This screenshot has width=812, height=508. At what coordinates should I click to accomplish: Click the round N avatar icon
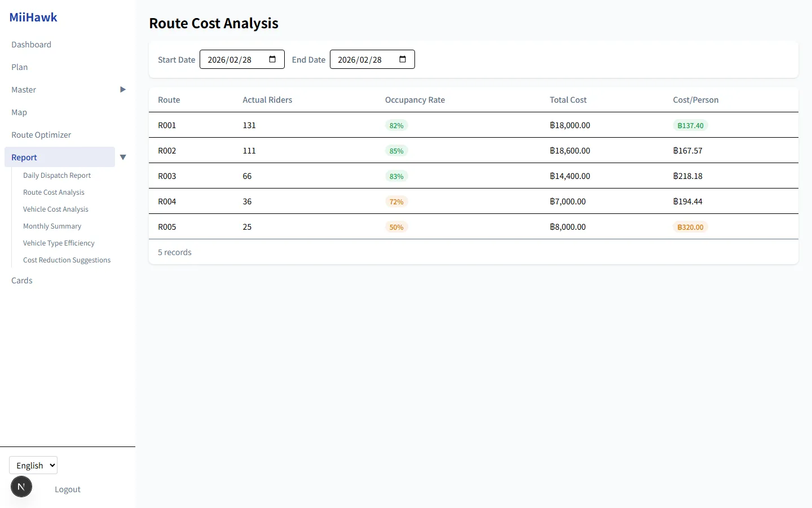click(x=21, y=487)
